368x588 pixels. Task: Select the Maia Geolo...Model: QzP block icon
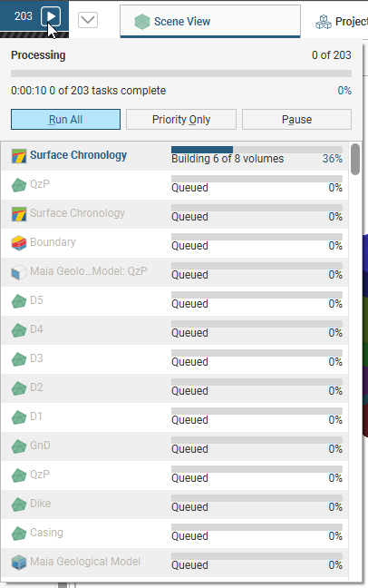click(19, 272)
